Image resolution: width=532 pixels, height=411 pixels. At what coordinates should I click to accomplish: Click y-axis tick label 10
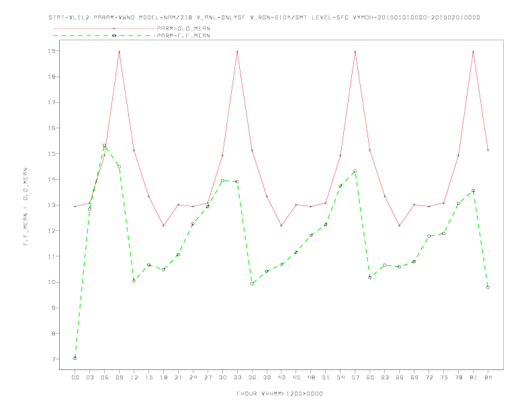[x=52, y=282]
